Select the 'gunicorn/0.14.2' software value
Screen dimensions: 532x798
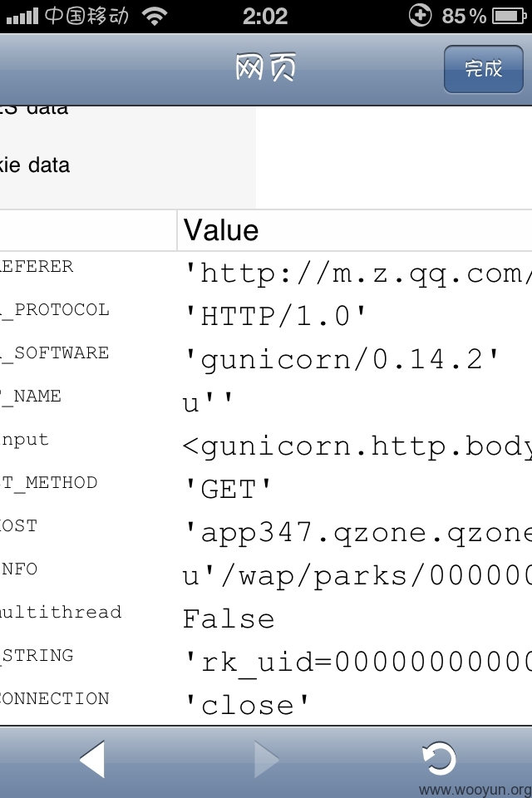[342, 360]
